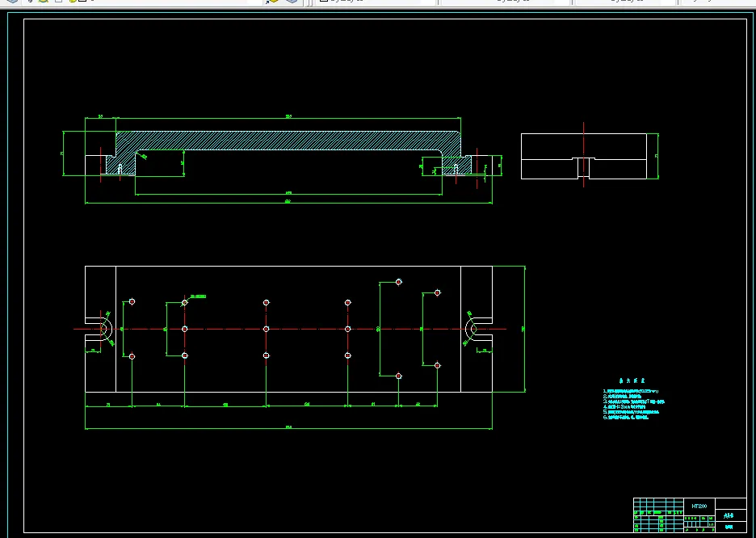Screen dimensions: 756x538
Task: Pick the cyan hatched section of the front view
Action: tap(288, 141)
